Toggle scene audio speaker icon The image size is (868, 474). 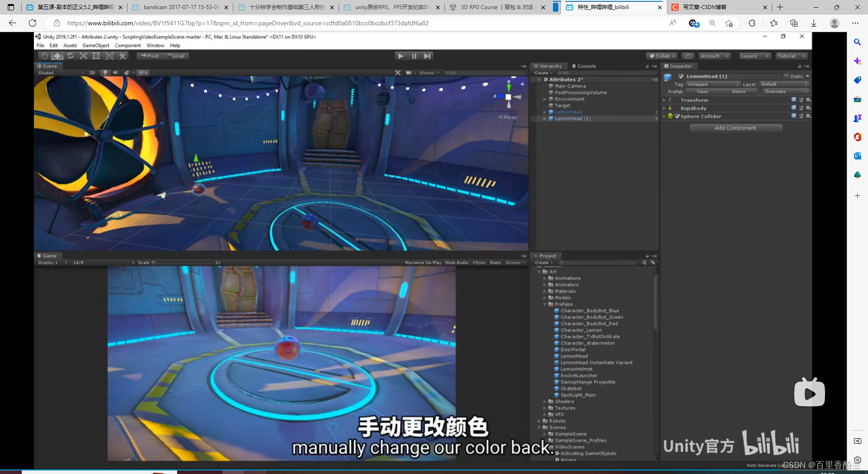[116, 72]
